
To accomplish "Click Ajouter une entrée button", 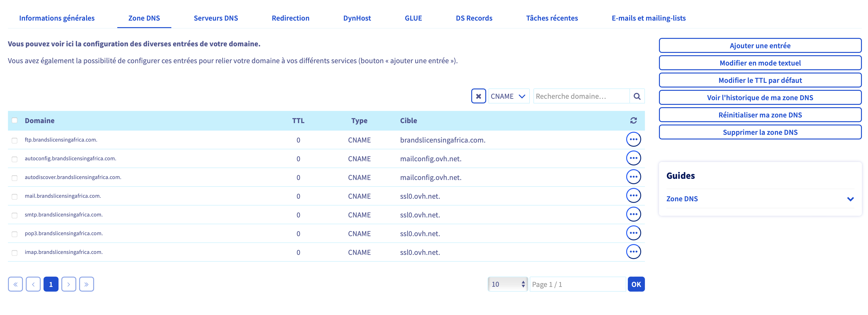I will click(x=760, y=45).
